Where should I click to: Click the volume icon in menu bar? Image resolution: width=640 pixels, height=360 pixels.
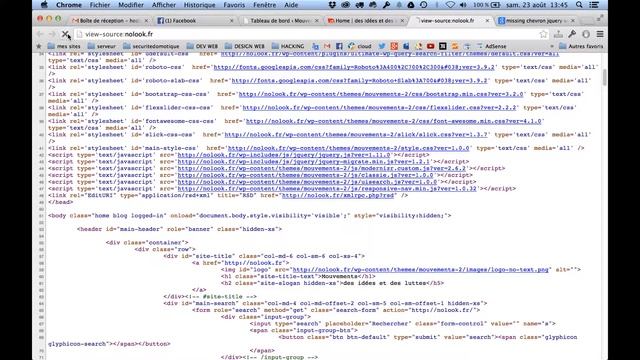[463, 5]
